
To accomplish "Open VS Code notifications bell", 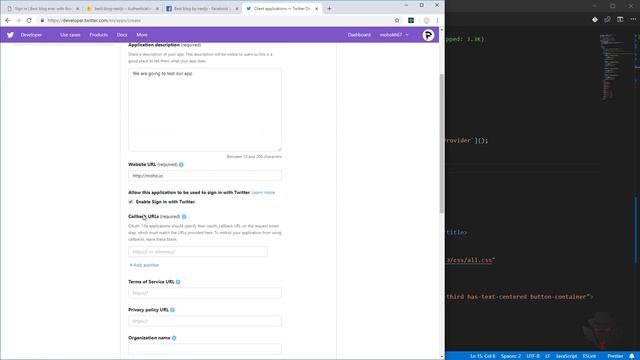I will pos(632,356).
